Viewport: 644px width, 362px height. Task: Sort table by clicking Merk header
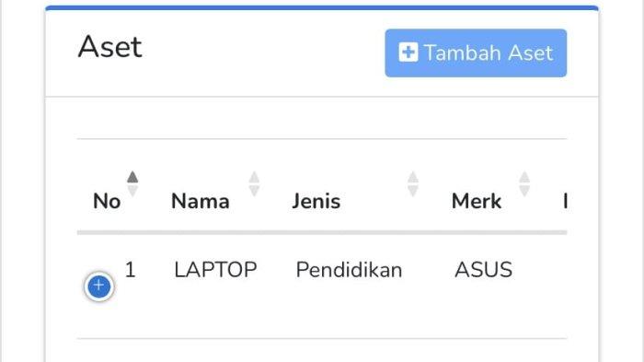coord(477,201)
